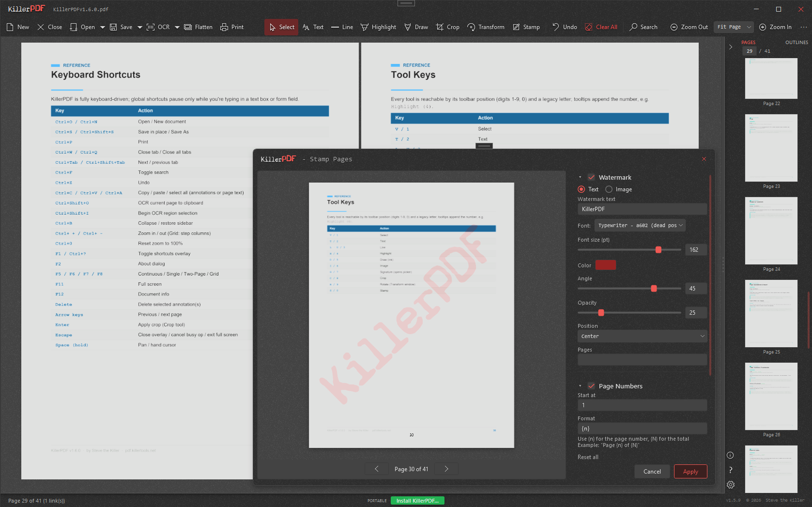This screenshot has height=507, width=812.
Task: Click the Close document toolbar button
Action: click(50, 27)
